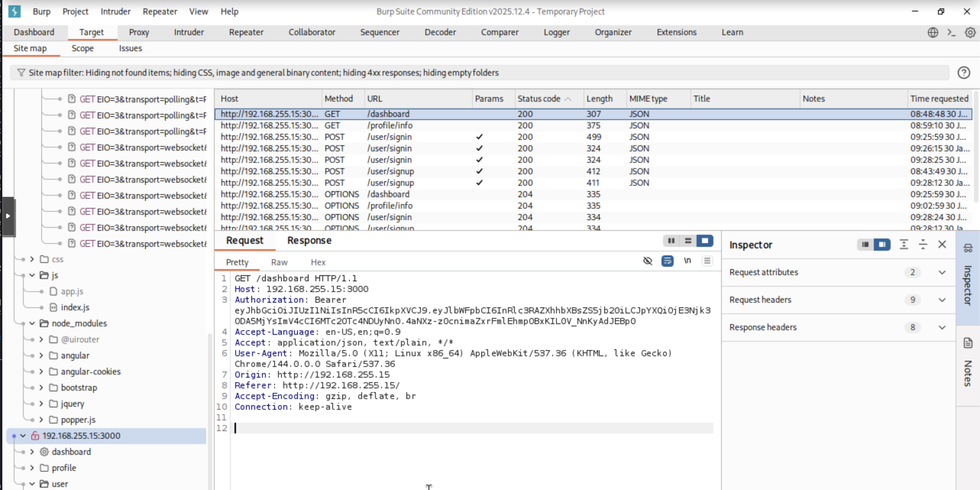The height and width of the screenshot is (490, 980).
Task: Switch to the Response view
Action: click(309, 240)
